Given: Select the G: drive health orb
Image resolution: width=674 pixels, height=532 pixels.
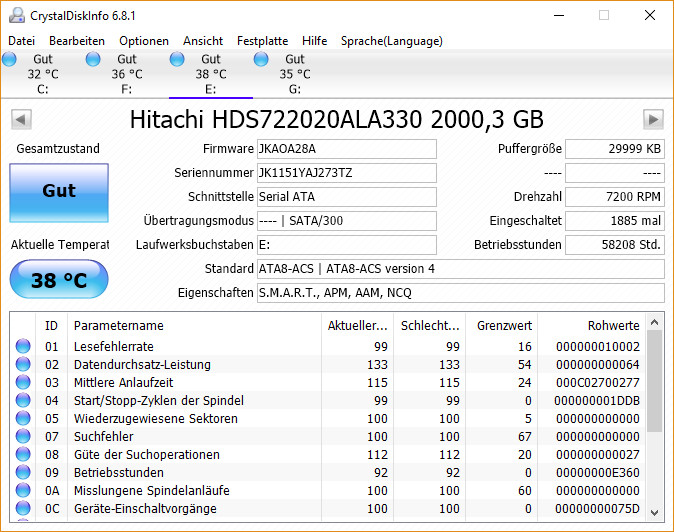Looking at the screenshot, I should pyautogui.click(x=261, y=59).
